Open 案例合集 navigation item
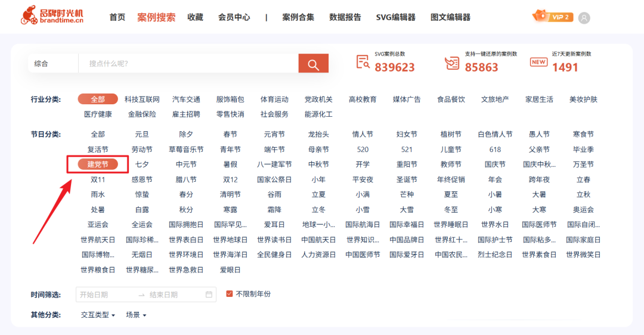The width and height of the screenshot is (644, 335). coord(298,17)
